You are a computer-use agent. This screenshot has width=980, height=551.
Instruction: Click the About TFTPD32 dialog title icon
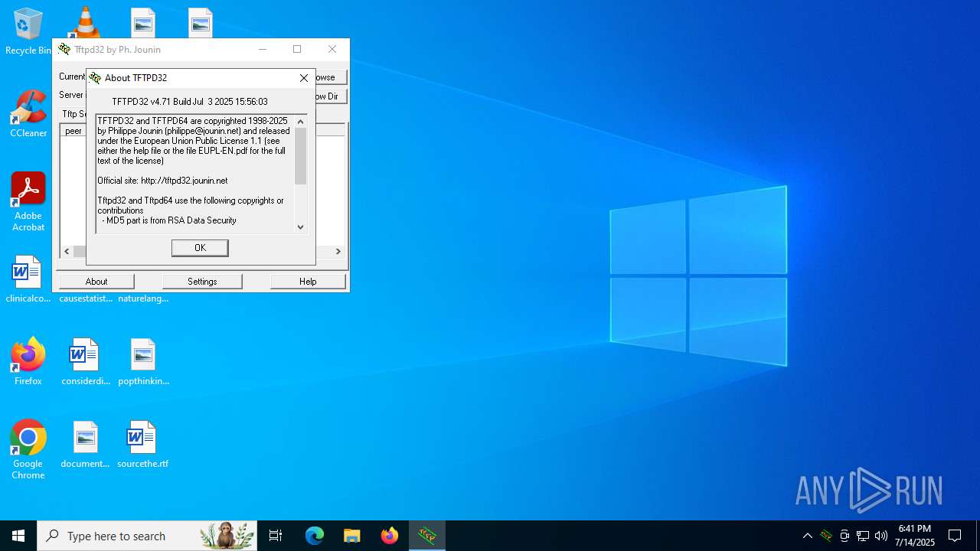tap(95, 78)
